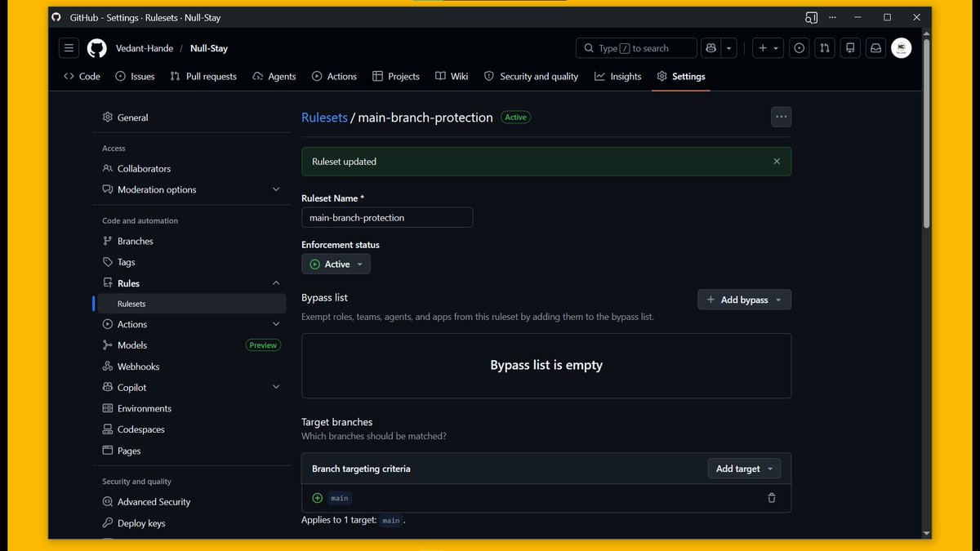
Task: Open the Agents tab
Action: coord(274,76)
